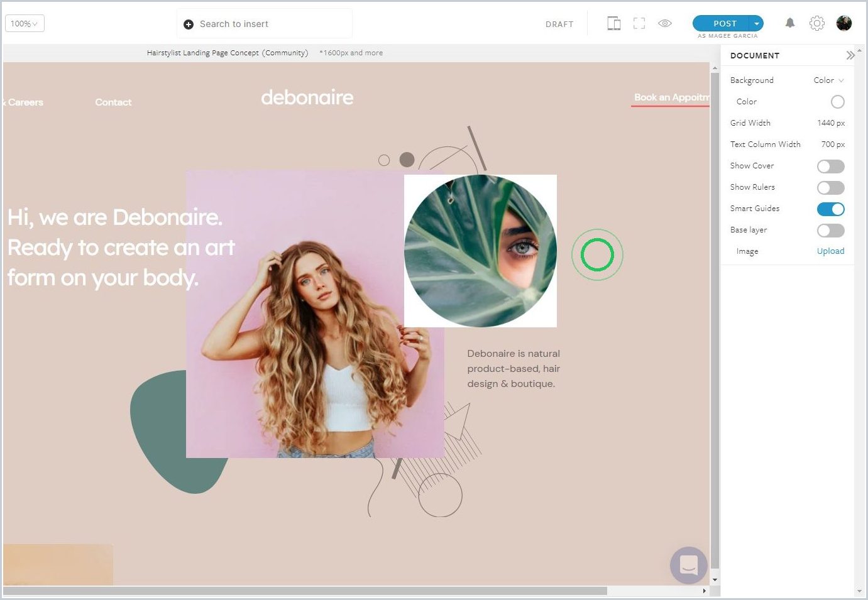The width and height of the screenshot is (868, 600).
Task: Open the POST button dropdown arrow
Action: click(x=757, y=23)
